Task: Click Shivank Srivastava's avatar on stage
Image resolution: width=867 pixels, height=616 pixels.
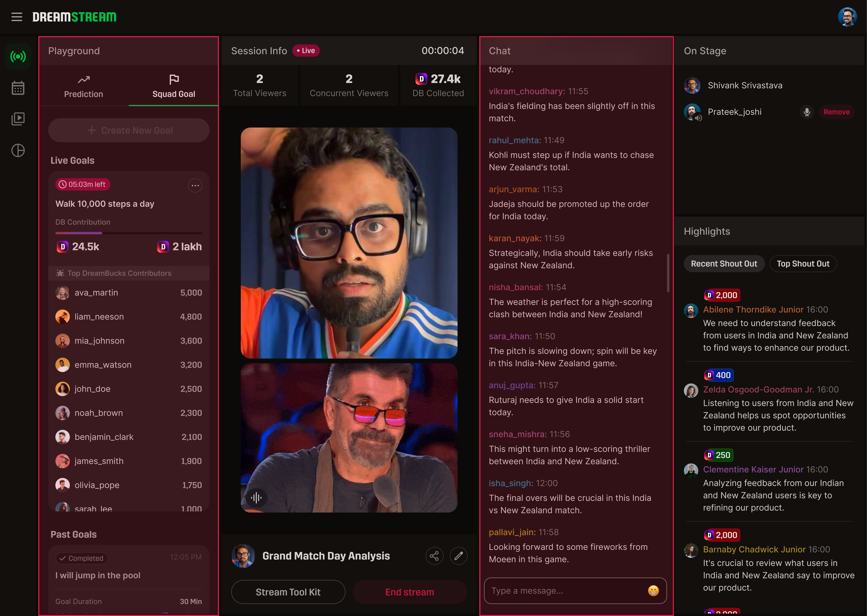Action: coord(692,85)
